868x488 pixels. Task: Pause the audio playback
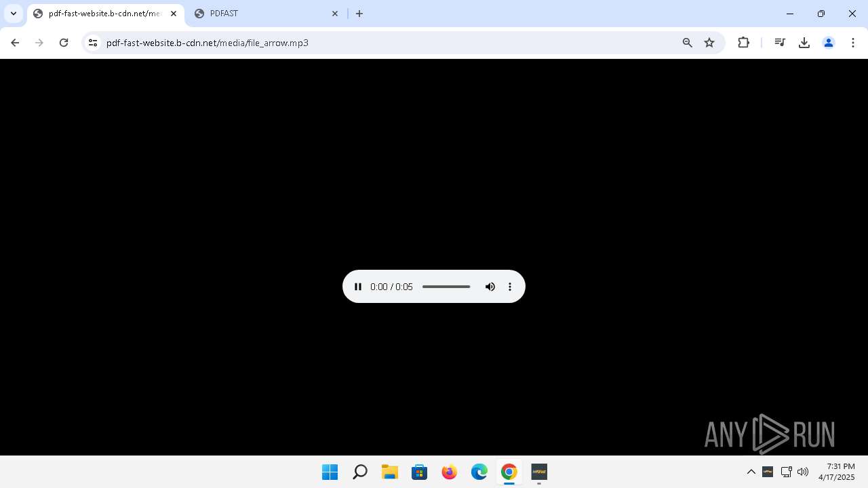click(358, 287)
